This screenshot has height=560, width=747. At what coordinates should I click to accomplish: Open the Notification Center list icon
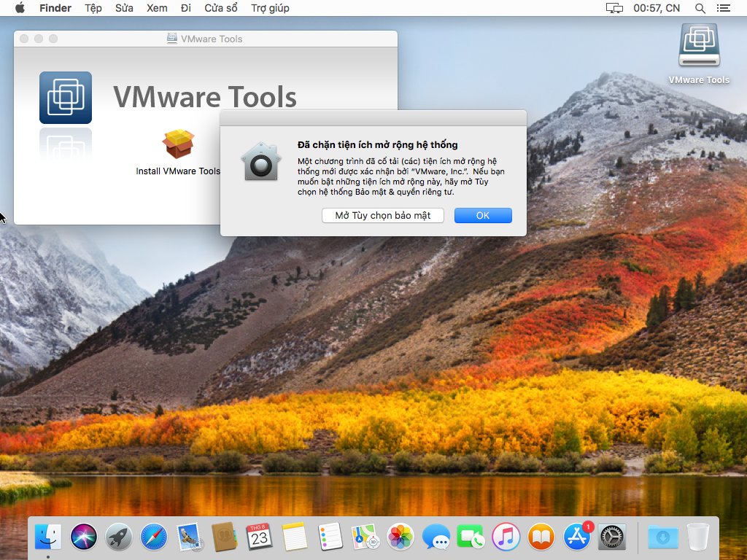723,8
